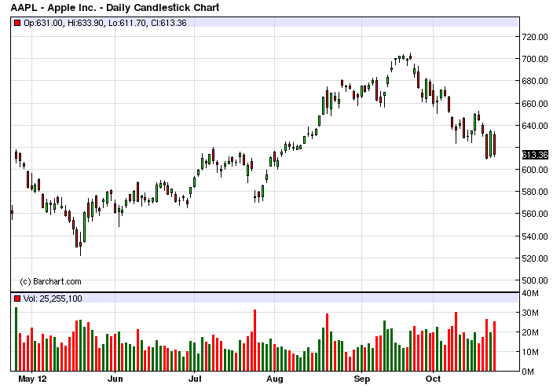
Task: Click the tallest red volume bar in late July
Action: point(255,340)
